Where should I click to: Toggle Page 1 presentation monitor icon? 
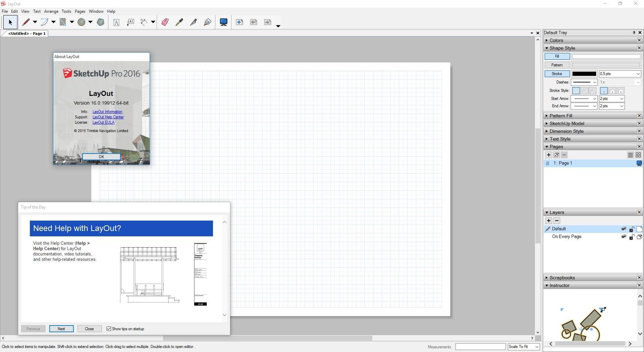coord(639,163)
